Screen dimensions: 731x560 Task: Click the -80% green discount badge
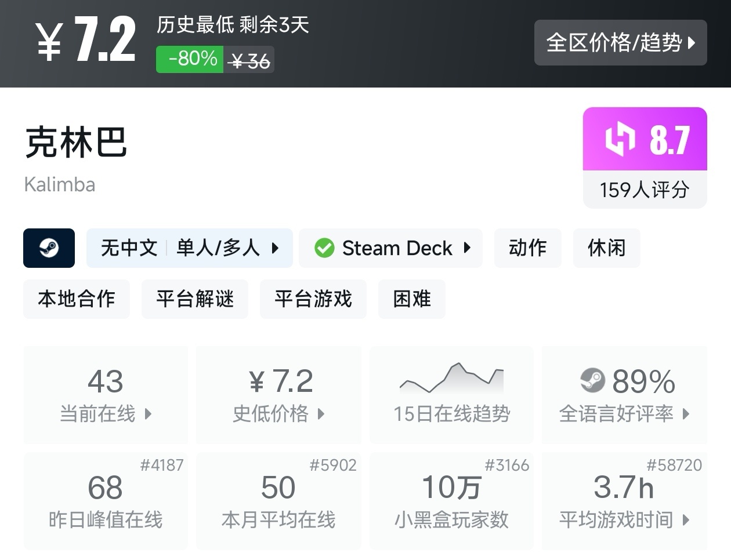click(190, 59)
